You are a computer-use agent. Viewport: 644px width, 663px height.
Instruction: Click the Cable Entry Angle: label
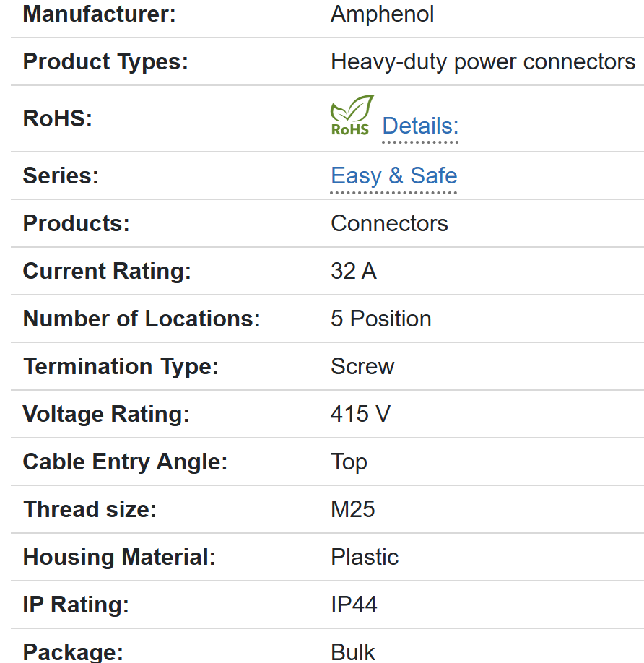[125, 461]
